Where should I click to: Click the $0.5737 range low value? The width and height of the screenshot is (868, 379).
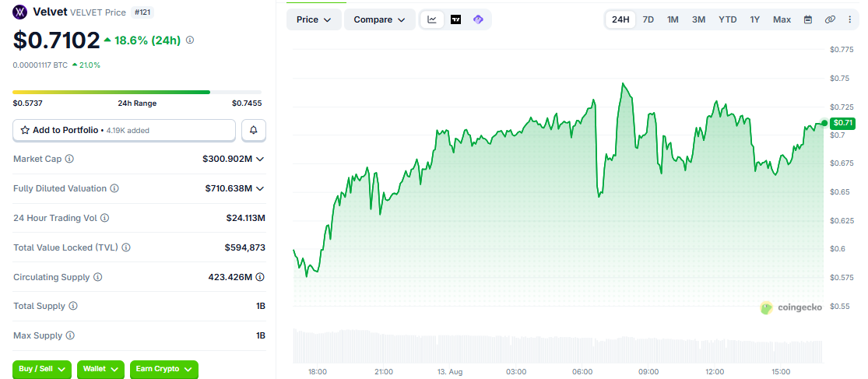[28, 103]
